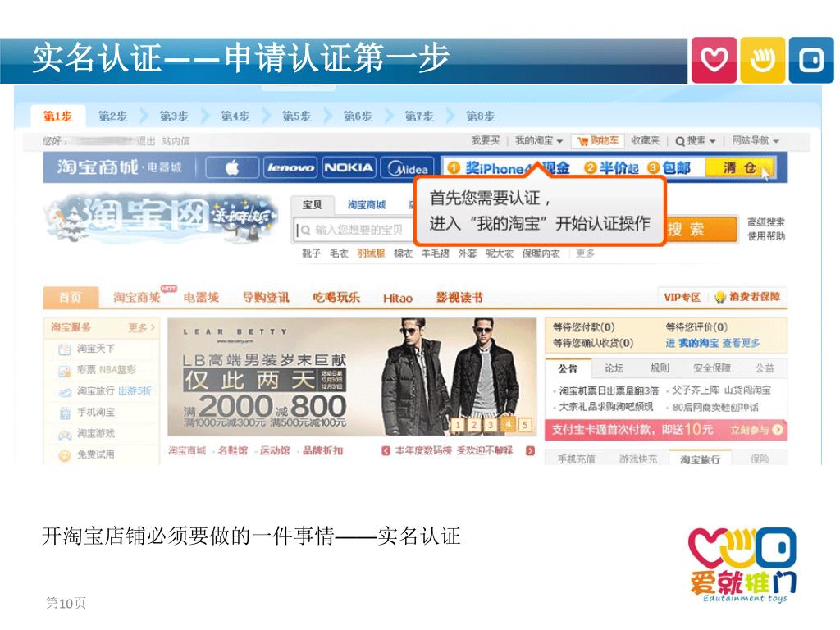This screenshot has height=630, width=840.
Task: Expand the 网站导航 dropdown
Action: tap(755, 141)
